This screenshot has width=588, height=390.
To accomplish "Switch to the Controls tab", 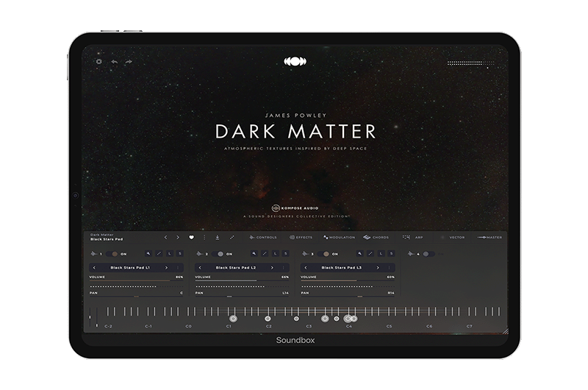I will point(263,237).
